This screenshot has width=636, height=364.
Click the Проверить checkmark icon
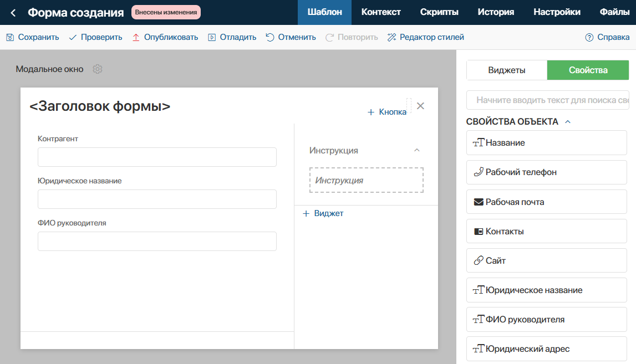coord(73,37)
